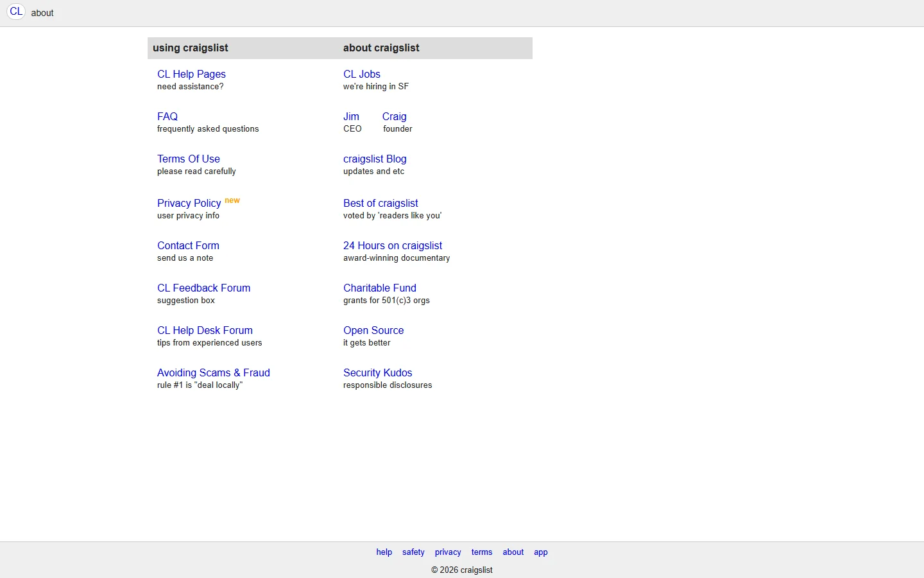Click the 'please read carefully' caption
Screen dimensions: 924x578
pos(196,171)
